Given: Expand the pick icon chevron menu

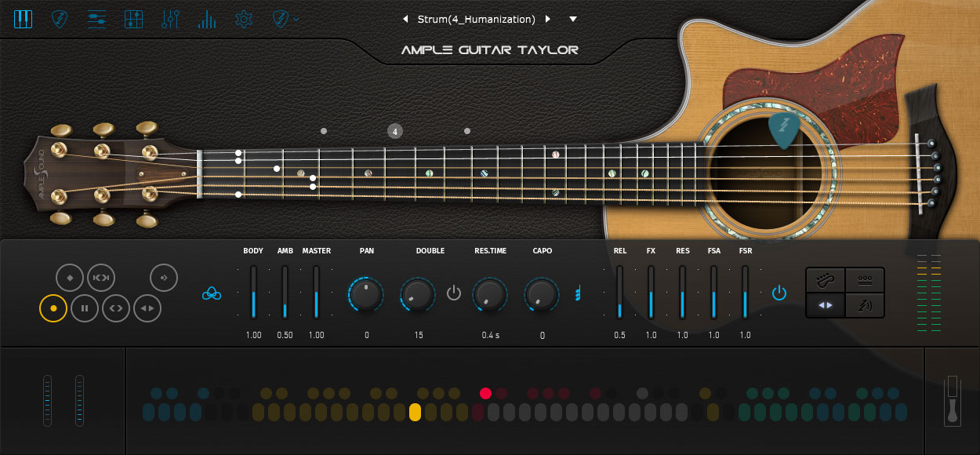Looking at the screenshot, I should pos(296,19).
